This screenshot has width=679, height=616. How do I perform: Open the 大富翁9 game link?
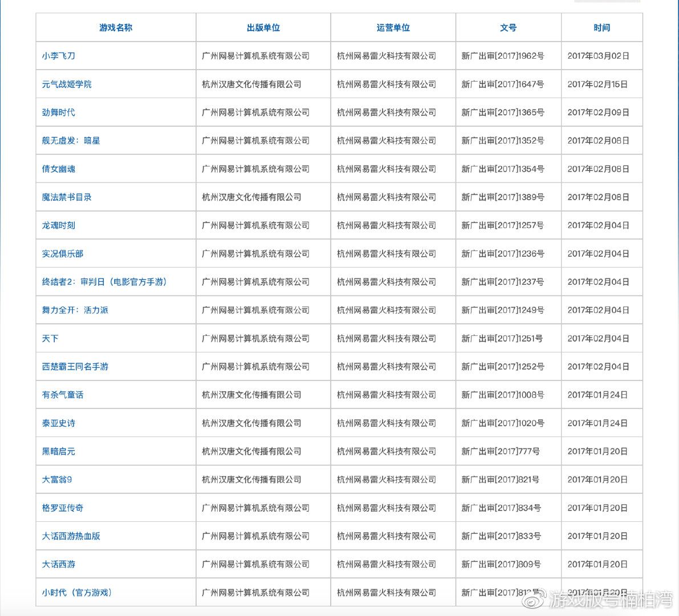pyautogui.click(x=57, y=480)
